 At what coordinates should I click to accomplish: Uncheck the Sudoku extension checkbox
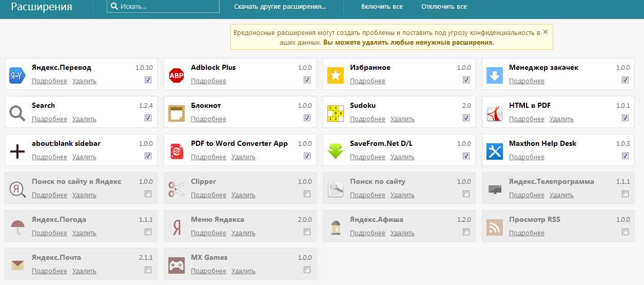click(x=466, y=118)
